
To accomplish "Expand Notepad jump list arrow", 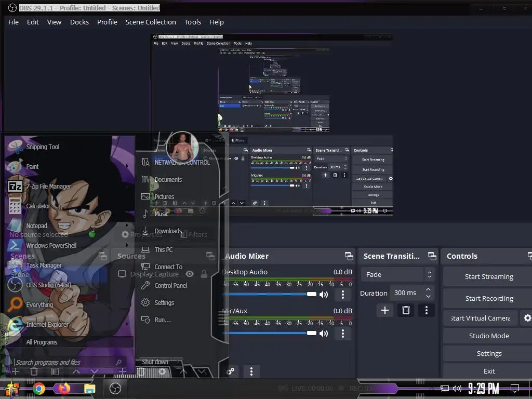I will (127, 225).
